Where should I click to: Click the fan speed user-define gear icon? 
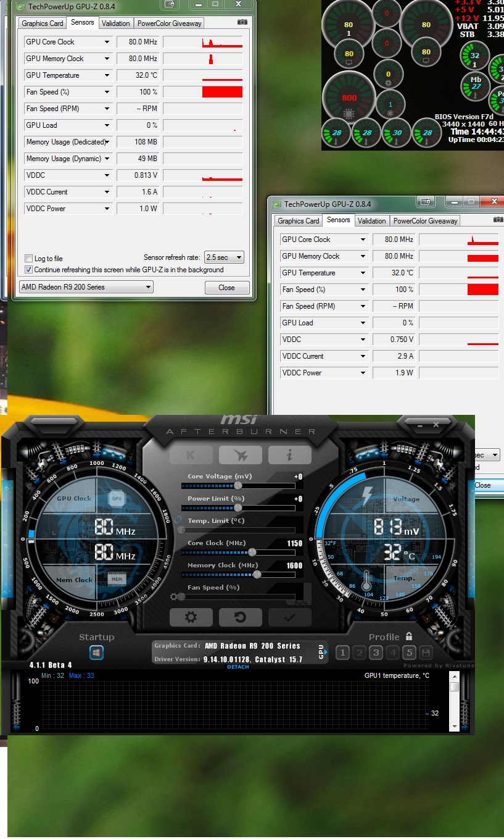[175, 596]
